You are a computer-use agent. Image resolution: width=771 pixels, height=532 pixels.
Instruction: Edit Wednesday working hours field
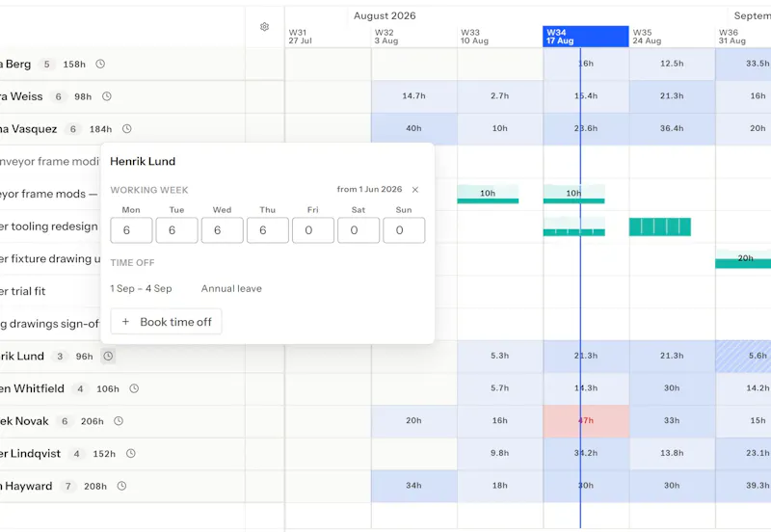[223, 230]
